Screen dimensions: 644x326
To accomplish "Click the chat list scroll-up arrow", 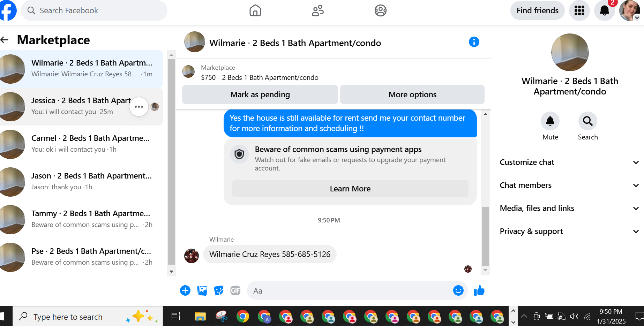I will 171,55.
